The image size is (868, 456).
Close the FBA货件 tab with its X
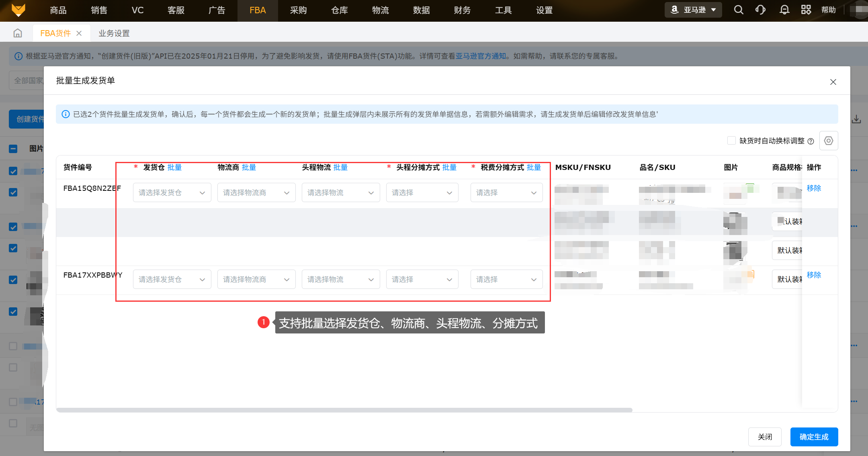coord(79,33)
